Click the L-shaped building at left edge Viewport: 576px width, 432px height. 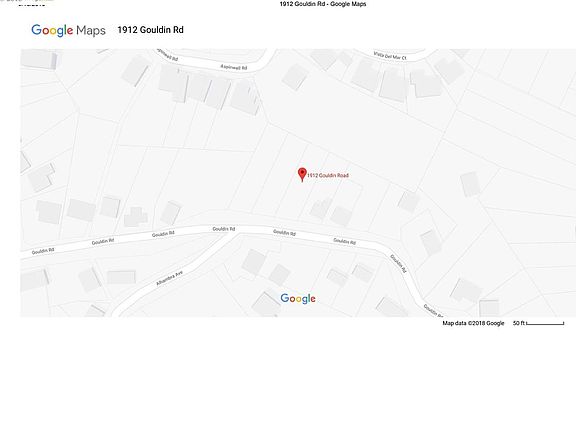(41, 178)
